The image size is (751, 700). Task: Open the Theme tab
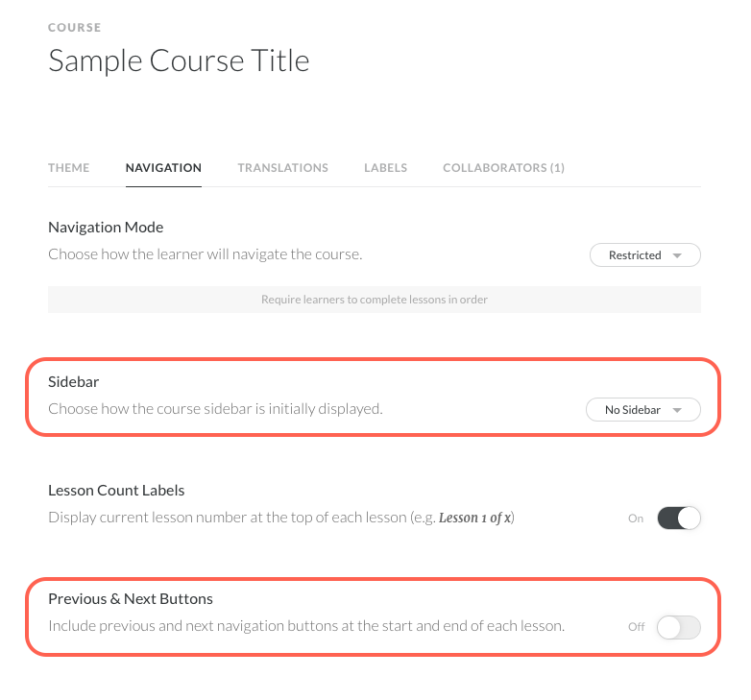click(x=69, y=168)
